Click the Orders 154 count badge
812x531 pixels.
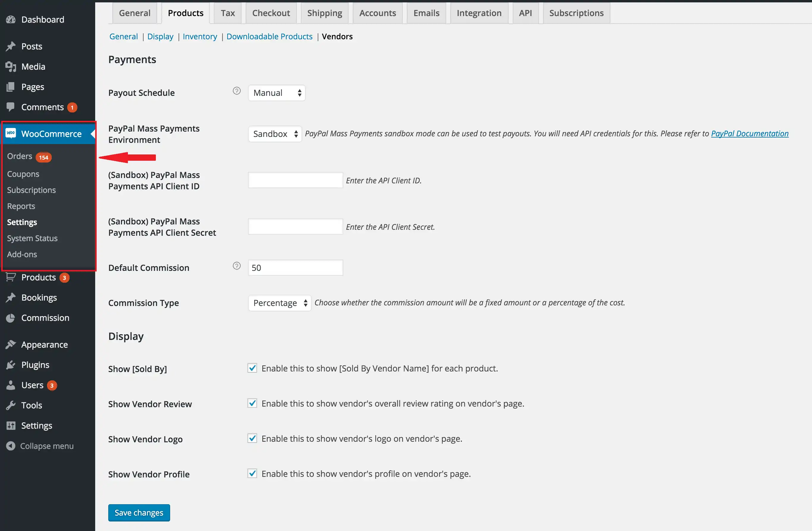[x=44, y=157]
